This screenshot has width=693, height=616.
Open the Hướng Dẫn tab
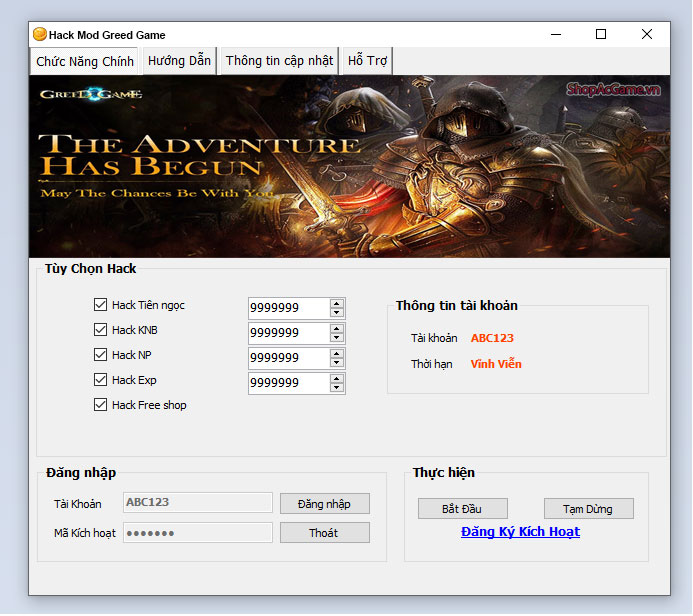179,61
